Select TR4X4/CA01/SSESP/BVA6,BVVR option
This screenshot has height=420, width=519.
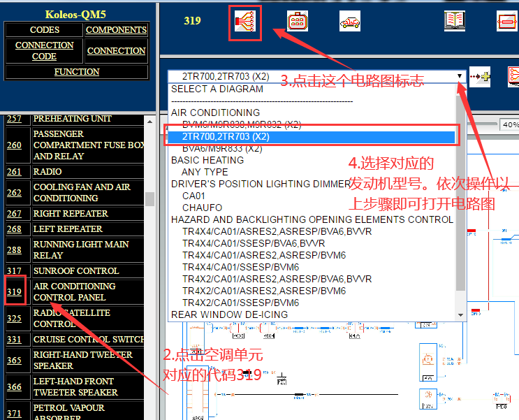[x=254, y=243]
